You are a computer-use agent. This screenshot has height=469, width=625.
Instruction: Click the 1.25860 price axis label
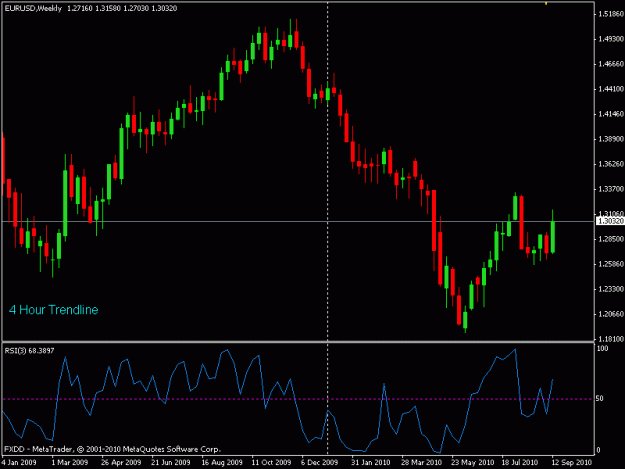click(x=611, y=264)
